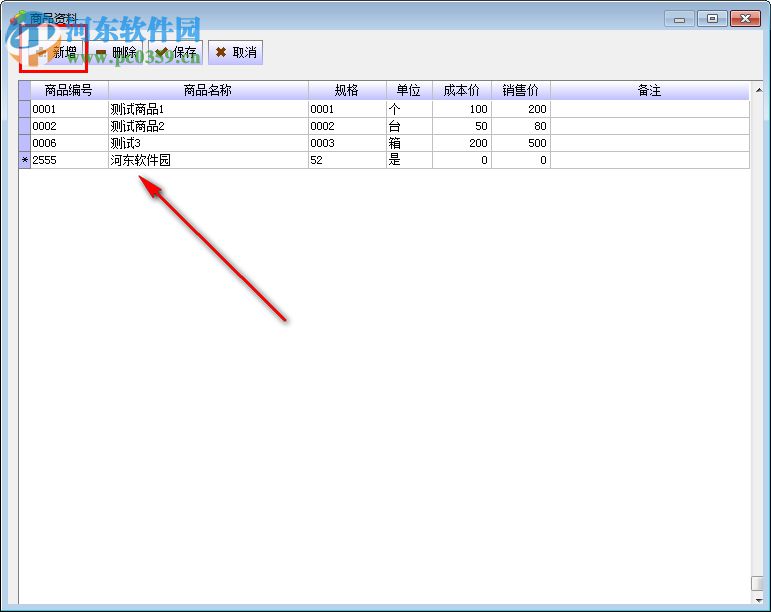Click unit cell 个
The height and width of the screenshot is (612, 771).
pyautogui.click(x=409, y=109)
